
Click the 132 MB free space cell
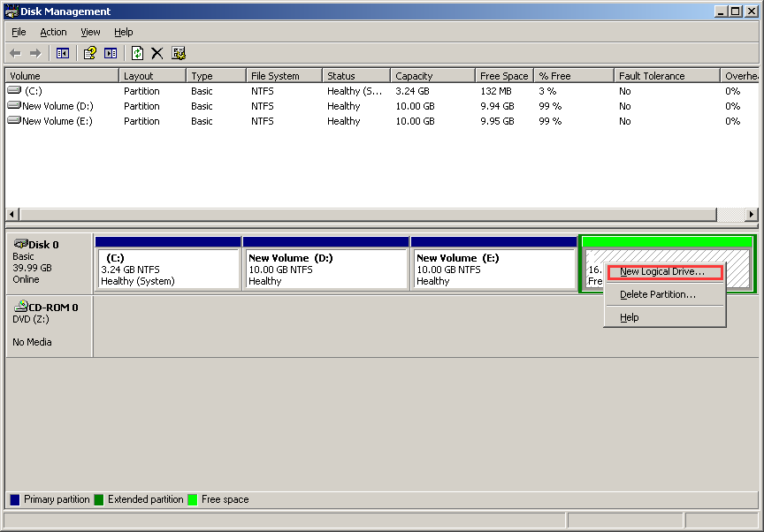495,91
